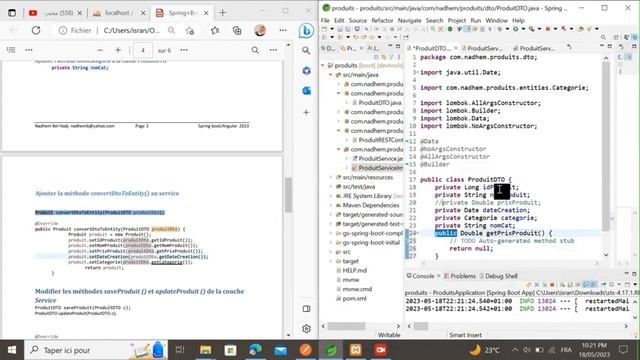Switch to the second ProduitServ editor tab
This screenshot has height=360, width=640.
(484, 48)
